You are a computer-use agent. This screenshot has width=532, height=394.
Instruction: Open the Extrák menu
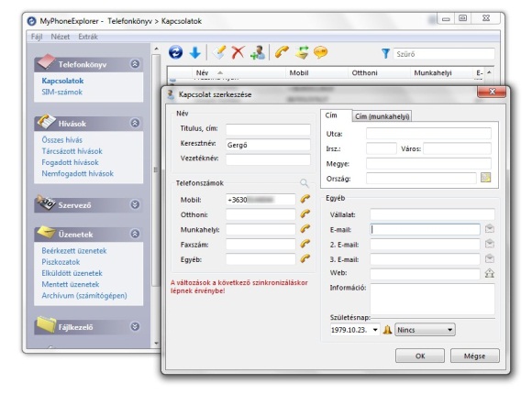pyautogui.click(x=88, y=37)
